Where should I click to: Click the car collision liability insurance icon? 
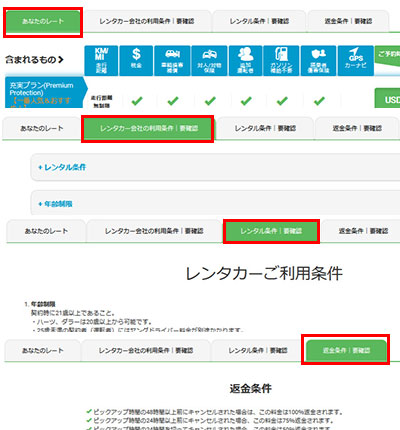coord(210,61)
